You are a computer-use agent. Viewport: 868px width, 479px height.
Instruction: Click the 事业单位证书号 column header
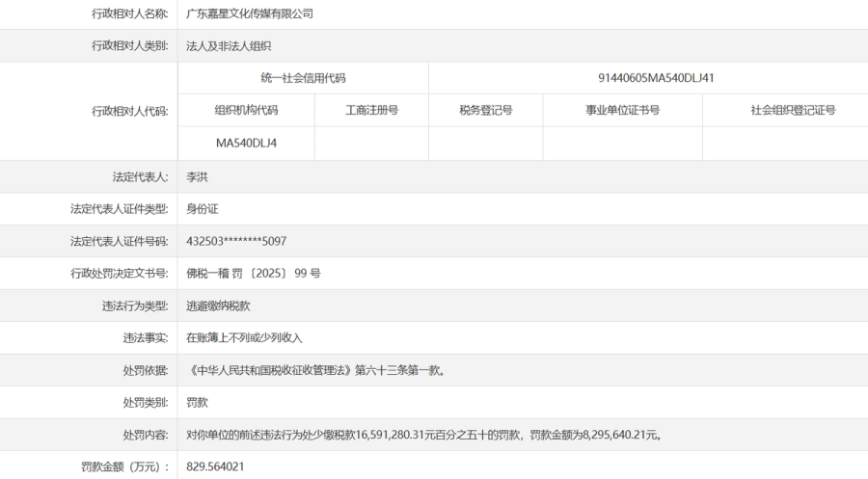[622, 111]
